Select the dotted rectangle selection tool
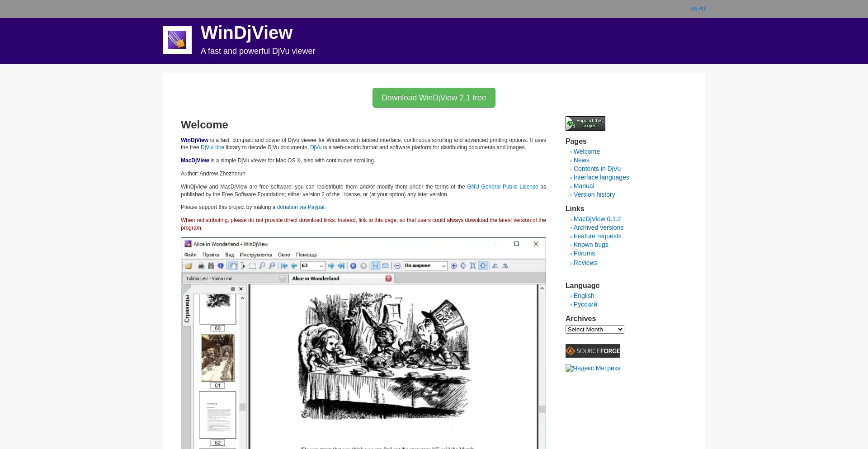 coord(252,266)
